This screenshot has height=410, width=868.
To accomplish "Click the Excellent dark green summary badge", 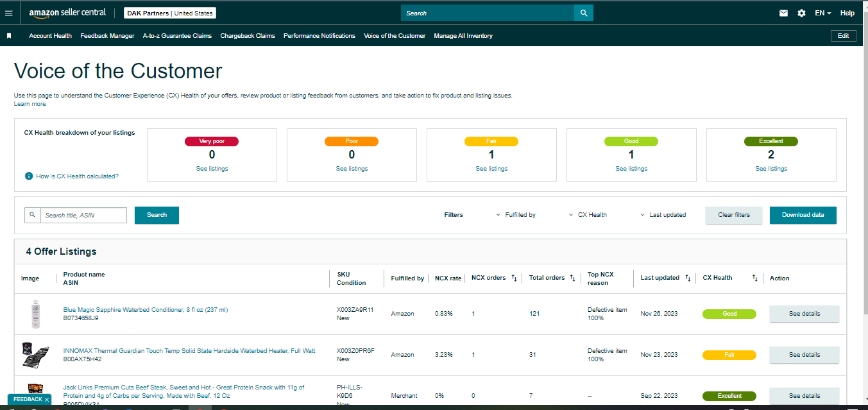I will pyautogui.click(x=771, y=141).
